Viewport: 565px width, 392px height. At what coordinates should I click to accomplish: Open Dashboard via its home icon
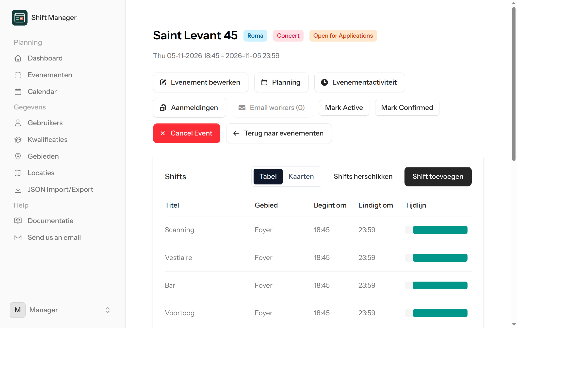click(18, 58)
